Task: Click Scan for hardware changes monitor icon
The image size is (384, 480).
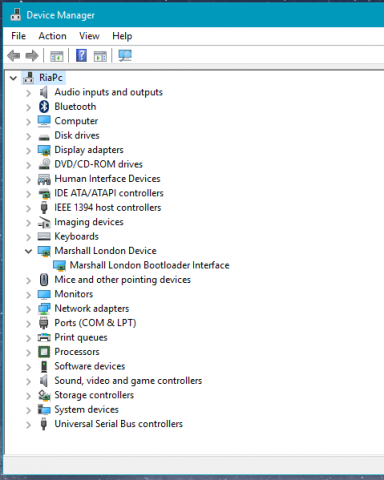Action: pos(125,56)
